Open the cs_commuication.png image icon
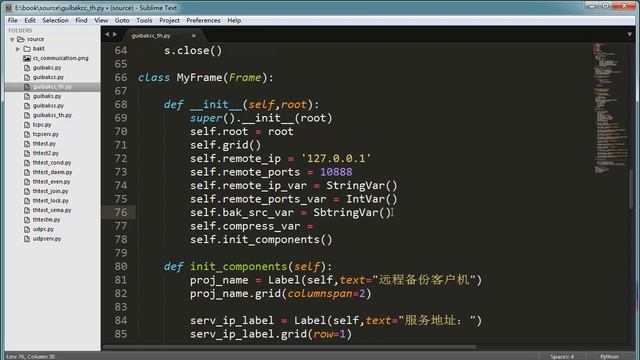 tap(27, 58)
